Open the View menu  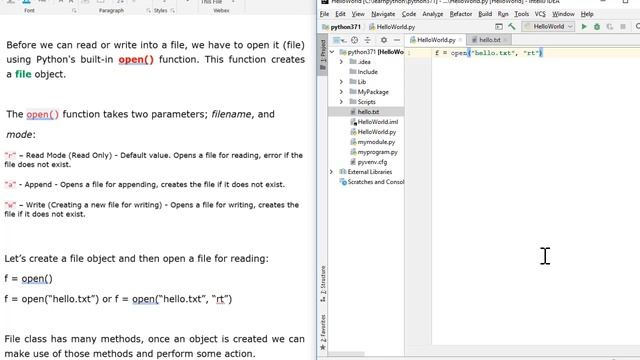[x=358, y=14]
